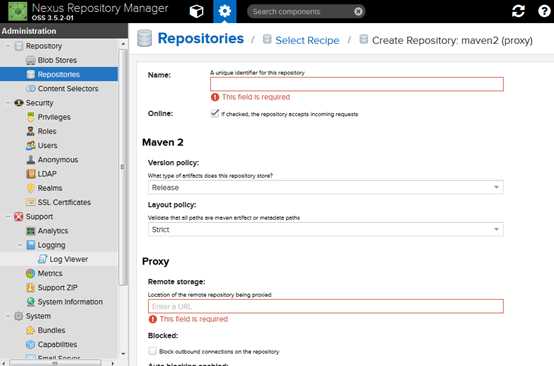Viewport: 554px width, 366px height.
Task: Toggle the Online checkbox
Action: 215,113
